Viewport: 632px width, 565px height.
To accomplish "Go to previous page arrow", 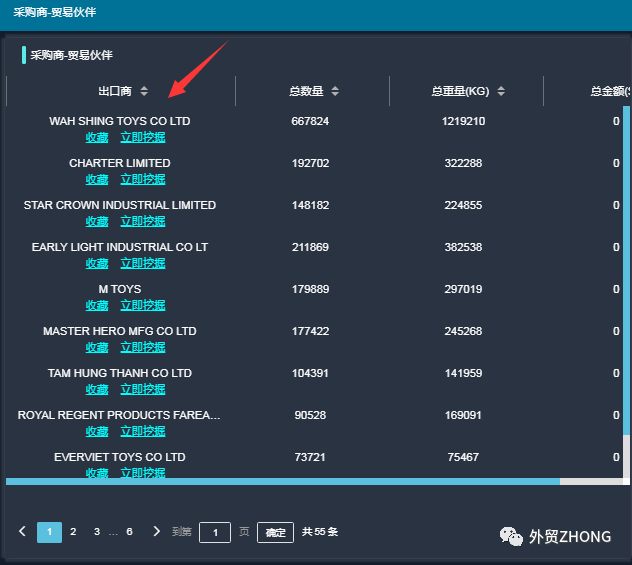I will point(23,532).
